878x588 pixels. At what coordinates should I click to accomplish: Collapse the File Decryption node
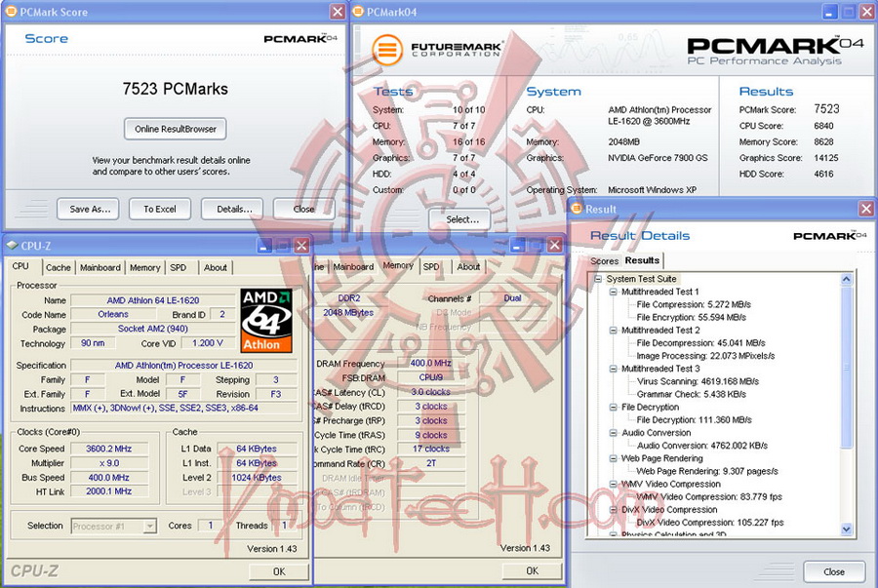point(613,408)
